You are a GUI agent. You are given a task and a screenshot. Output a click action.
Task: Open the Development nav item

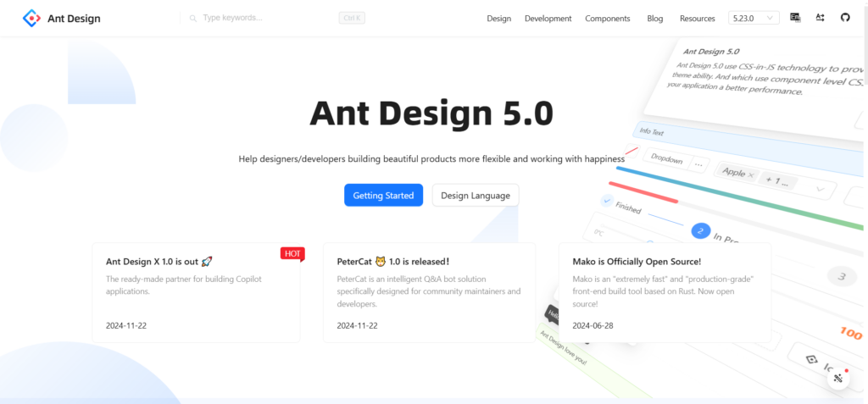pos(548,19)
